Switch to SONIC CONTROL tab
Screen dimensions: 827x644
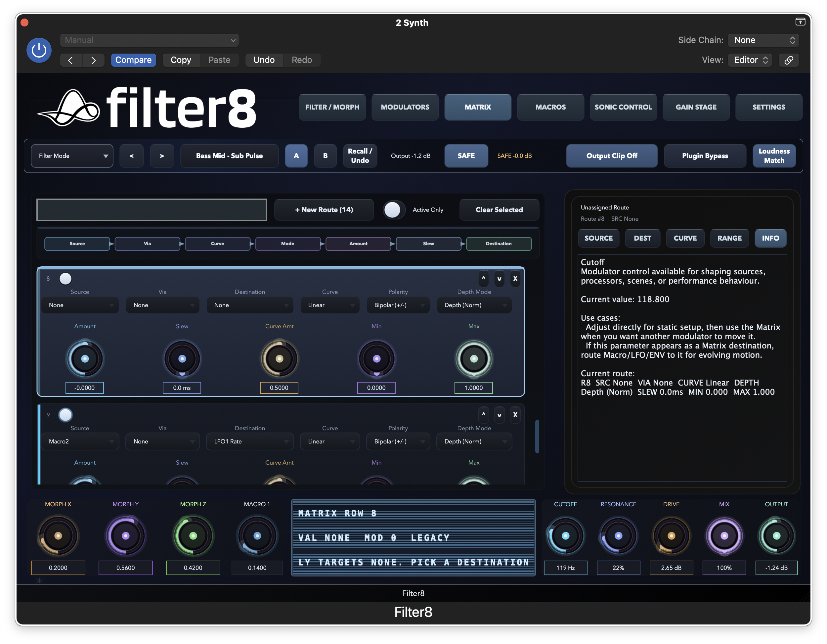(x=623, y=107)
